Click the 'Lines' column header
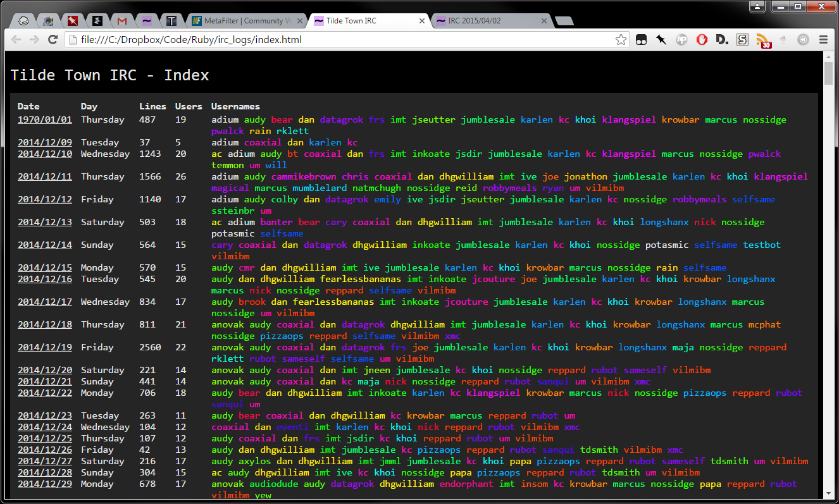The width and height of the screenshot is (839, 504). tap(152, 106)
